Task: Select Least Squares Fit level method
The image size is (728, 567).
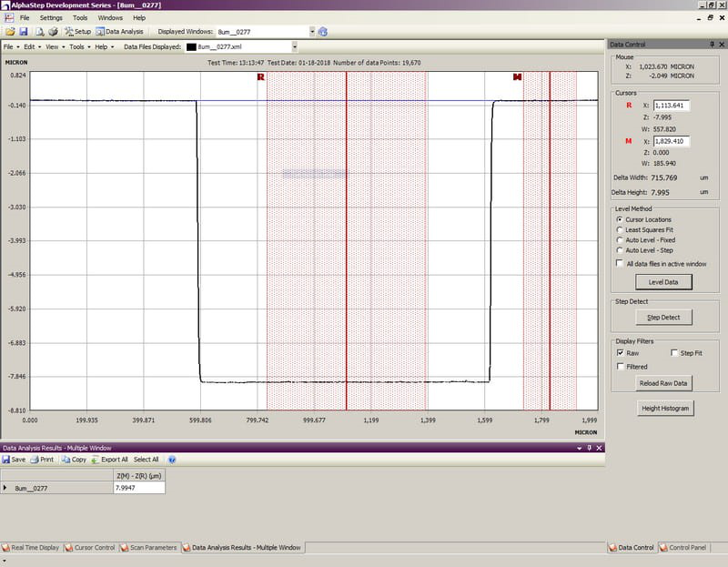Action: (620, 230)
